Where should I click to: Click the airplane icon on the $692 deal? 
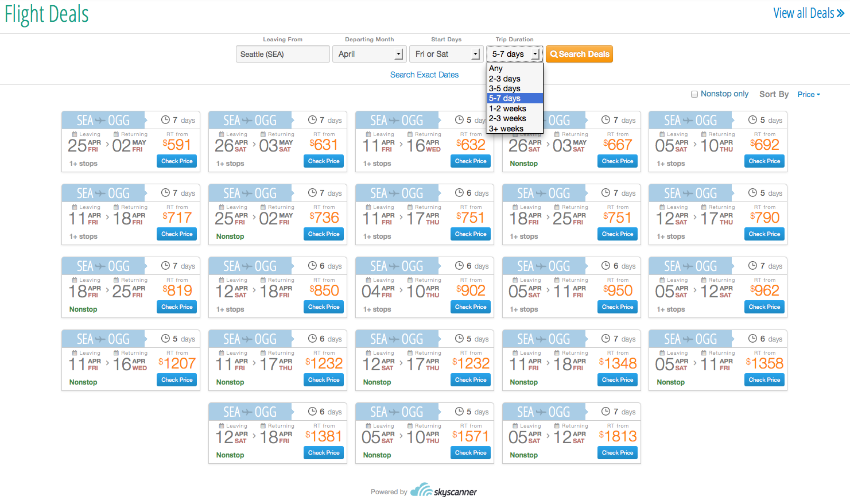click(688, 121)
